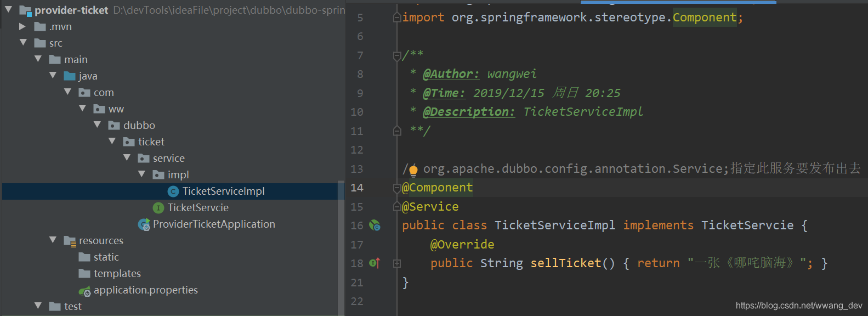Viewport: 868px width, 316px height.
Task: Click the ProviderTicketApplication Spring Boot icon
Action: 144,224
